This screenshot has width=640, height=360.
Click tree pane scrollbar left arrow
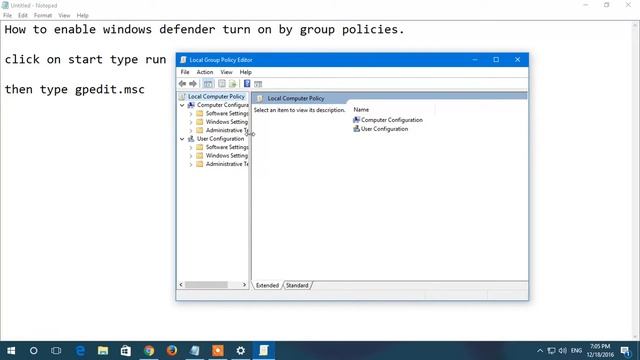[181, 284]
